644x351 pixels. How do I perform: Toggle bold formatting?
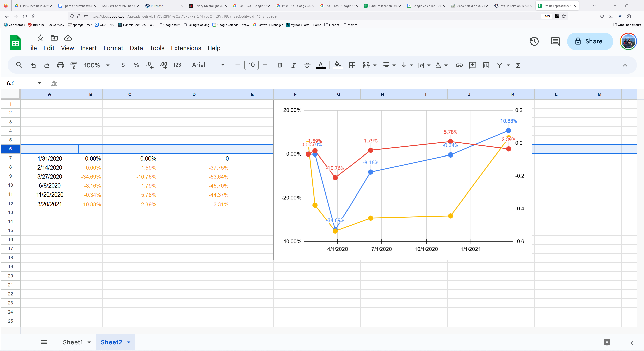(x=280, y=65)
